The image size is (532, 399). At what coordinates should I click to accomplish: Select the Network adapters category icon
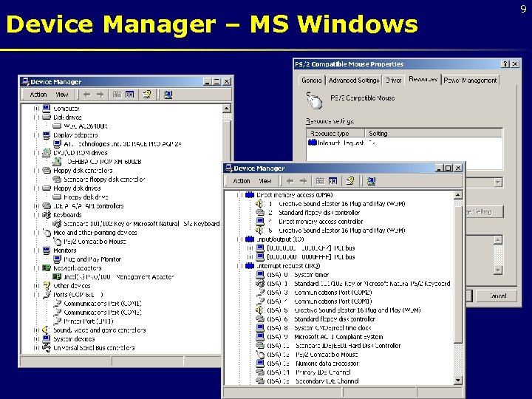(x=47, y=268)
